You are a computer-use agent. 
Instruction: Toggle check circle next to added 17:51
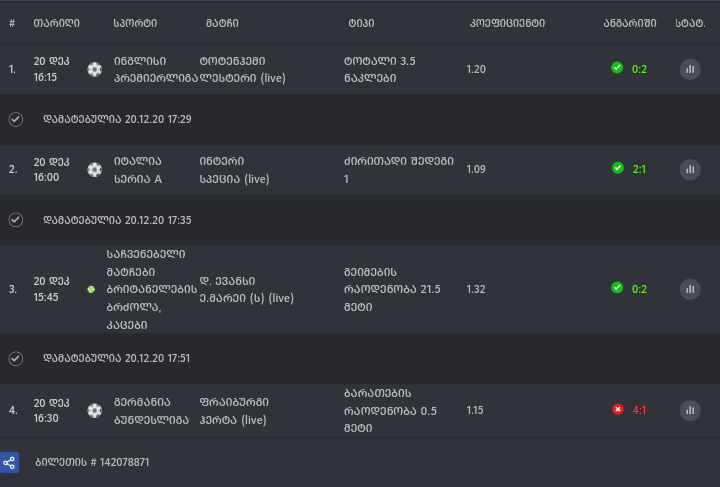[x=15, y=357]
